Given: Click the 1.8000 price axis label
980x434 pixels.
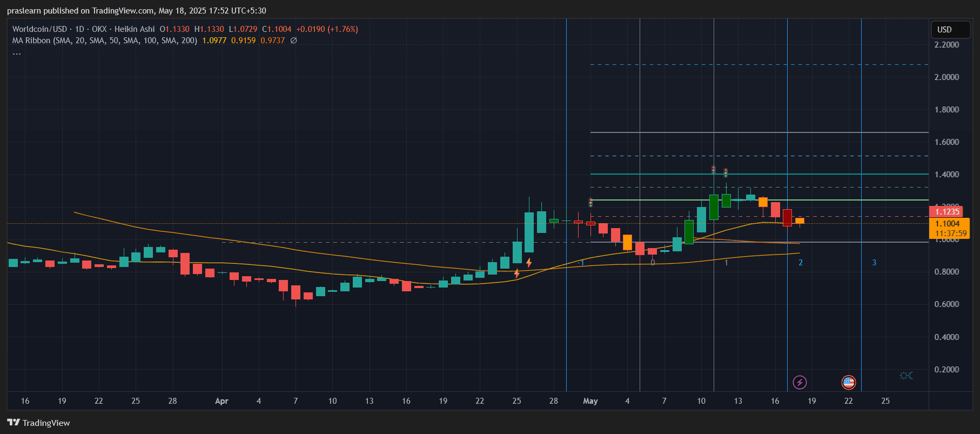Looking at the screenshot, I should (x=947, y=109).
